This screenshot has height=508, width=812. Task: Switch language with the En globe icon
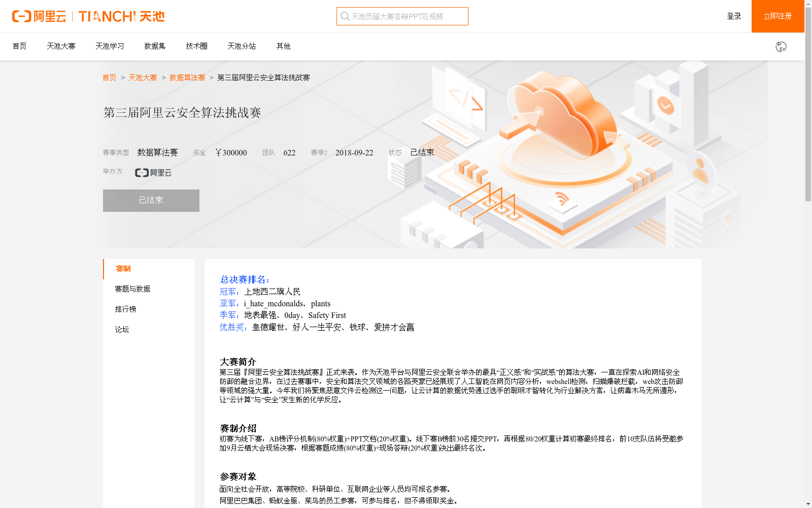click(781, 47)
